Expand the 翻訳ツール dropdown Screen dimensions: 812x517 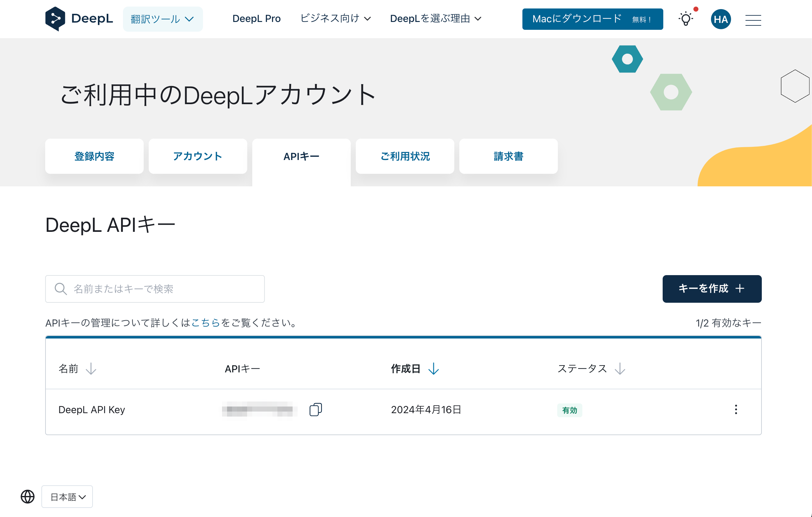162,19
